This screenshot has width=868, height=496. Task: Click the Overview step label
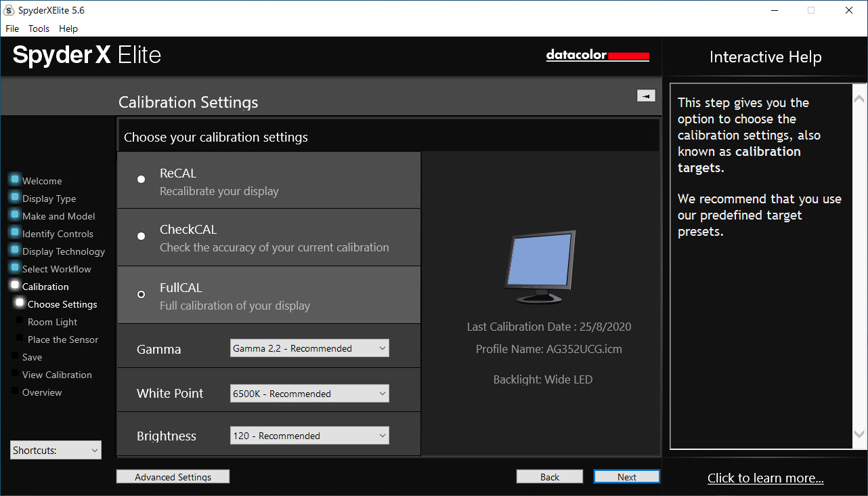42,392
